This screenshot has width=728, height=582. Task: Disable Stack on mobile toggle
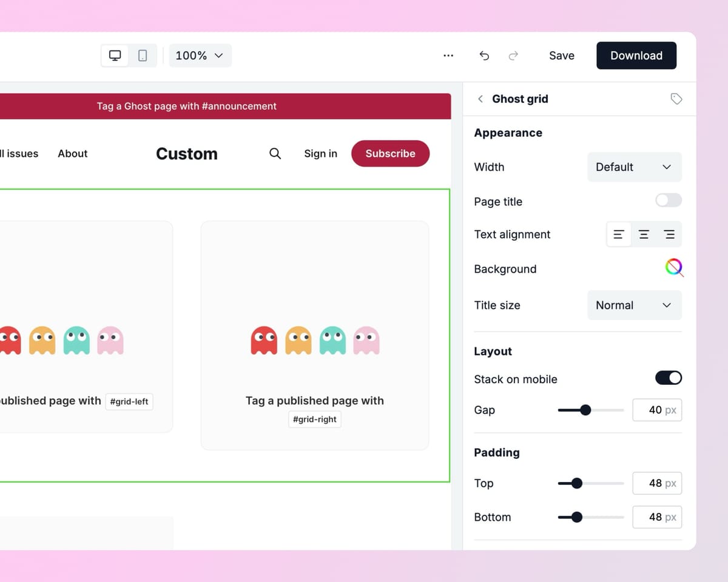[x=668, y=378]
